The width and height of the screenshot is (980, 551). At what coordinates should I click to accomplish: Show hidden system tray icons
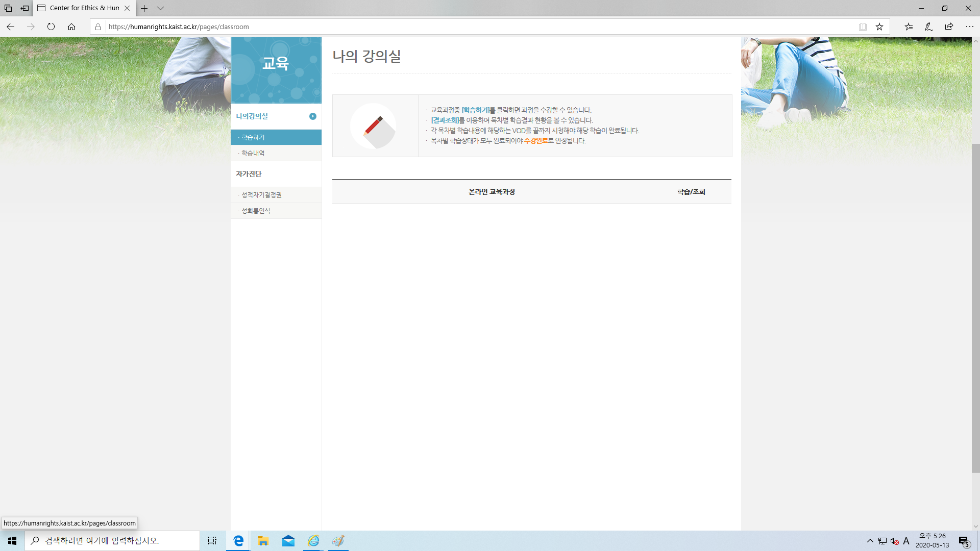click(x=870, y=541)
